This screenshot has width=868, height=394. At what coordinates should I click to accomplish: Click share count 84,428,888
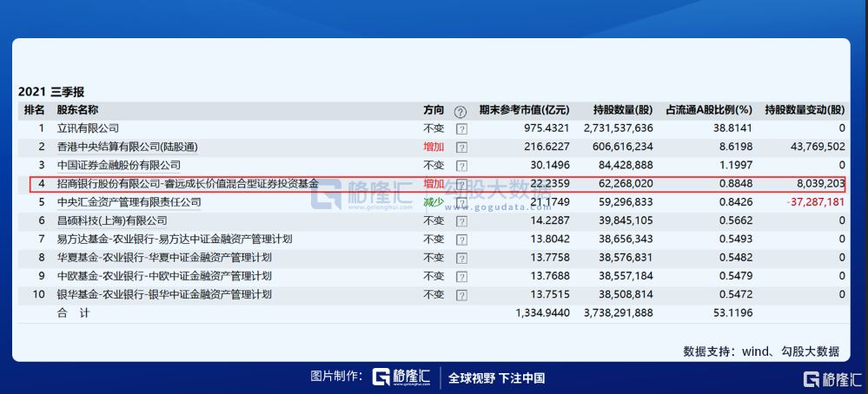pyautogui.click(x=626, y=165)
